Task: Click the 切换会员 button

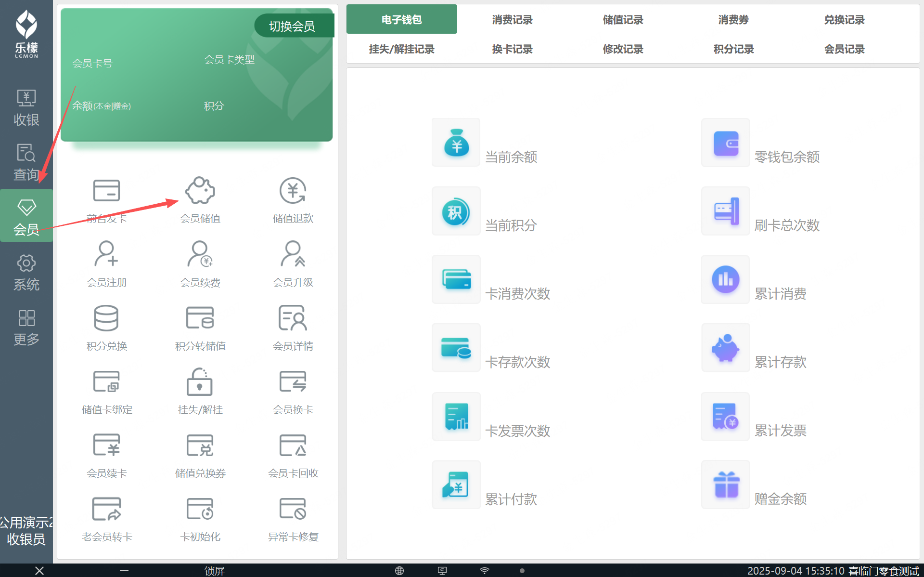Action: tap(293, 26)
